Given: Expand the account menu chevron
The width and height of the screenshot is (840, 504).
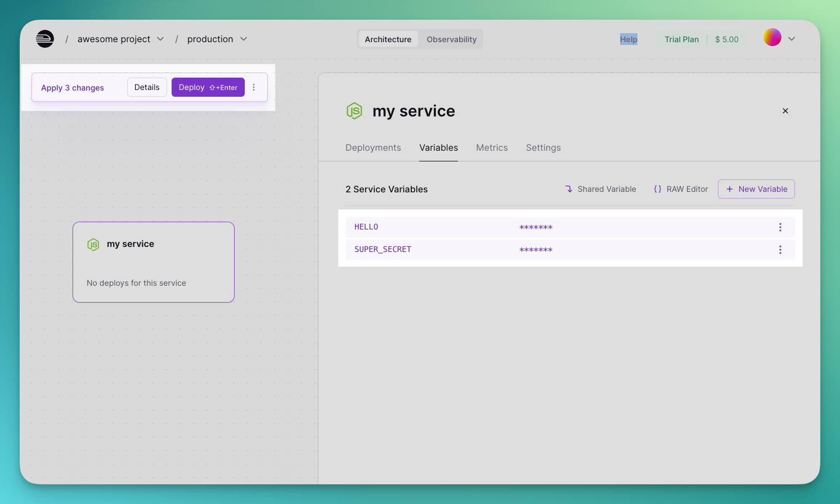Looking at the screenshot, I should click(792, 39).
